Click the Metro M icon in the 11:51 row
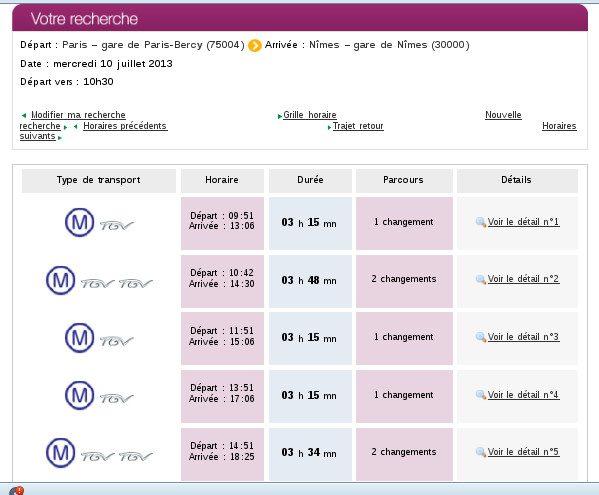Screen dimensions: 599x495 point(79,338)
